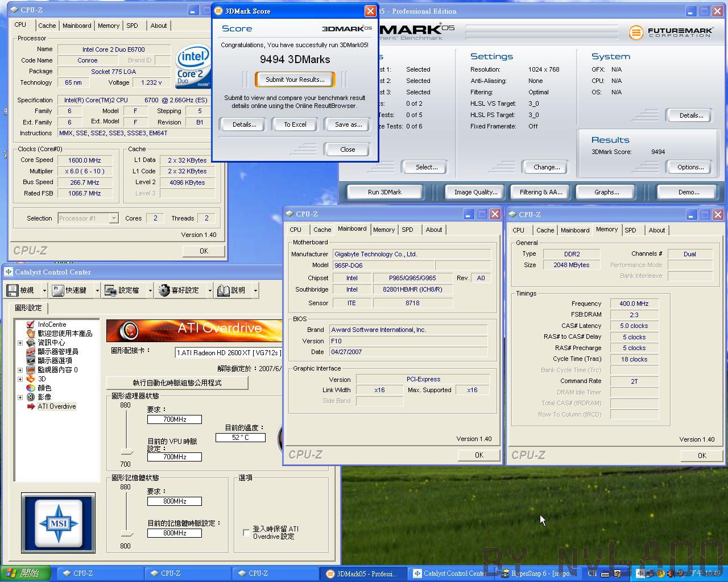The width and height of the screenshot is (728, 582).
Task: Switch to the Cache tab in the top-left CPU-Z window
Action: pos(47,26)
